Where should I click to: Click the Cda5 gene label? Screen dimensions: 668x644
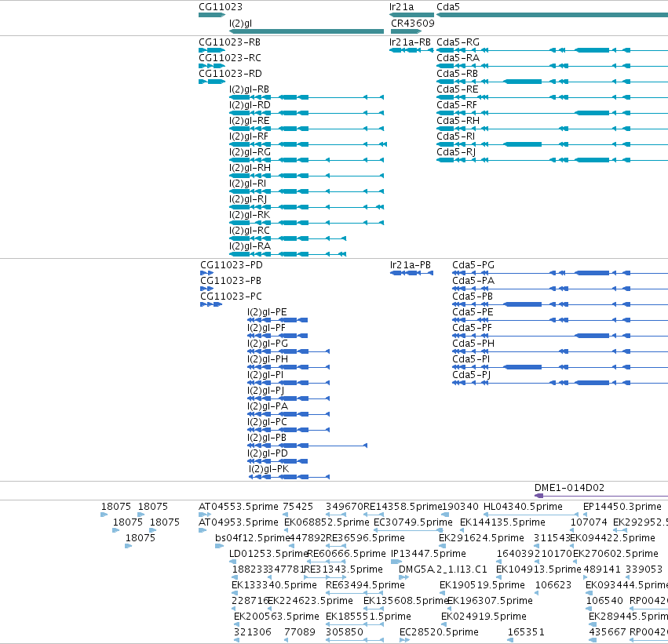[448, 7]
